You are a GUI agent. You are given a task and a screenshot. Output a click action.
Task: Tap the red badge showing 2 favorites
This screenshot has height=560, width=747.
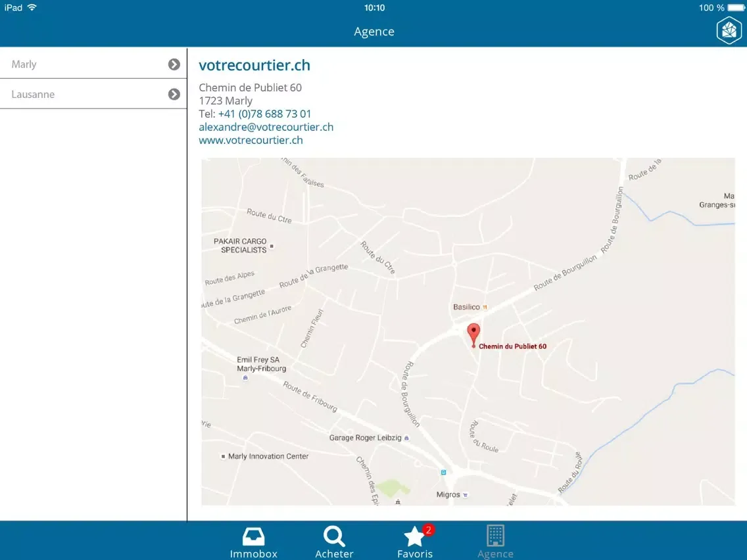(428, 530)
